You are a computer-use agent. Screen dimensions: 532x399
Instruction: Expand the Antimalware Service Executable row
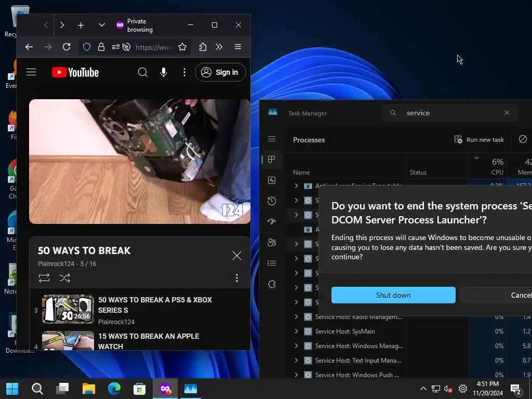296,185
